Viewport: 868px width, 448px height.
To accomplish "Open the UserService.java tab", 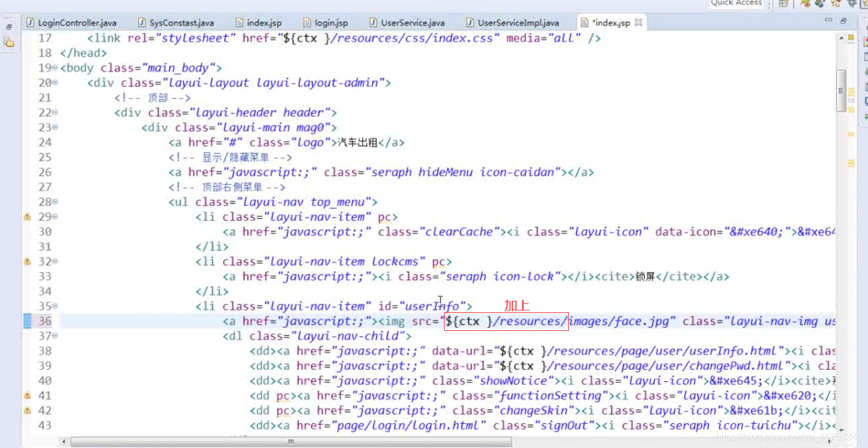I will tap(407, 23).
